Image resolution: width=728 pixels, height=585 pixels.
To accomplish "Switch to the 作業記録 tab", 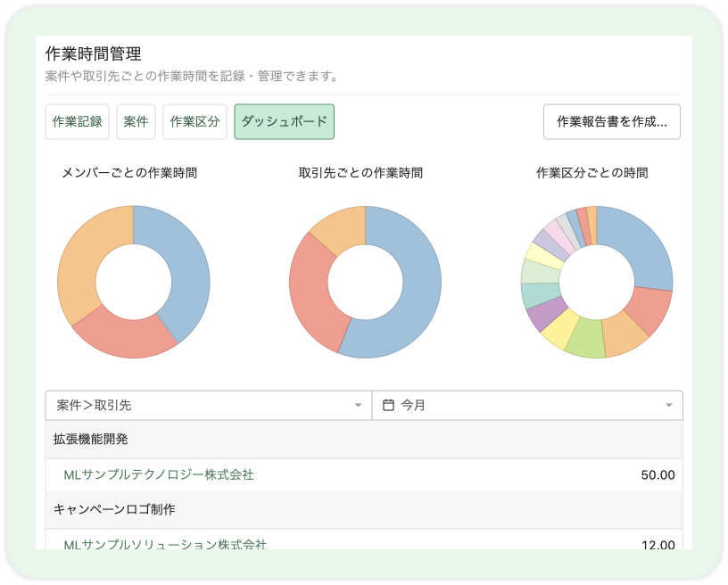I will [77, 121].
